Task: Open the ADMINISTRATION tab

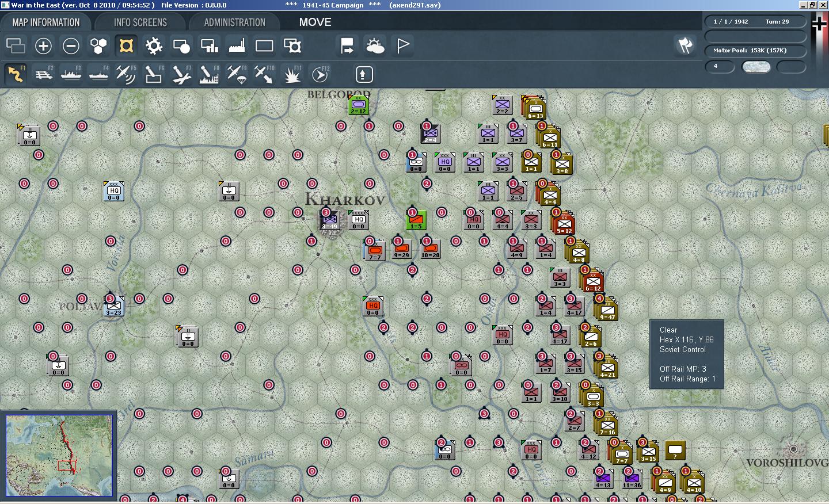Action: 234,22
